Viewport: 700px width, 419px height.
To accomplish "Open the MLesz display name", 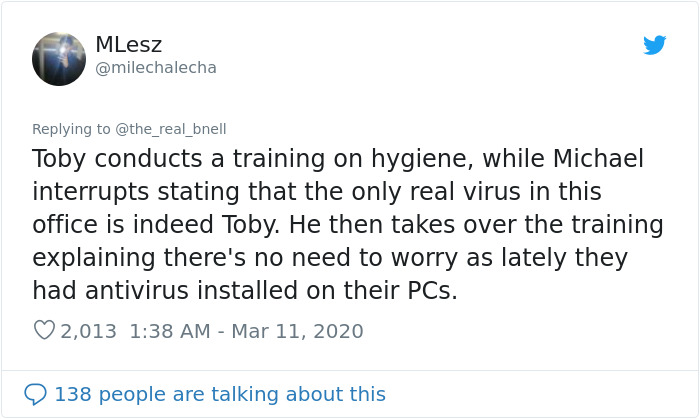I will coord(129,45).
